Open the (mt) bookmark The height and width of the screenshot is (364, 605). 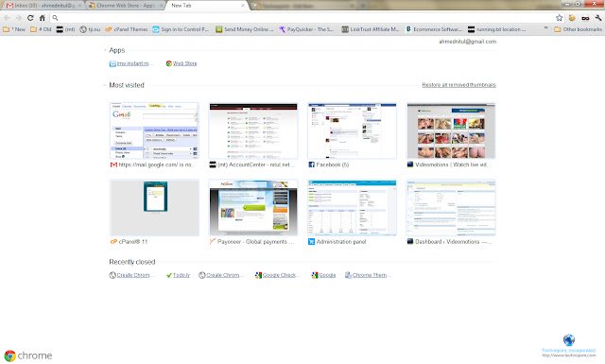pos(65,29)
